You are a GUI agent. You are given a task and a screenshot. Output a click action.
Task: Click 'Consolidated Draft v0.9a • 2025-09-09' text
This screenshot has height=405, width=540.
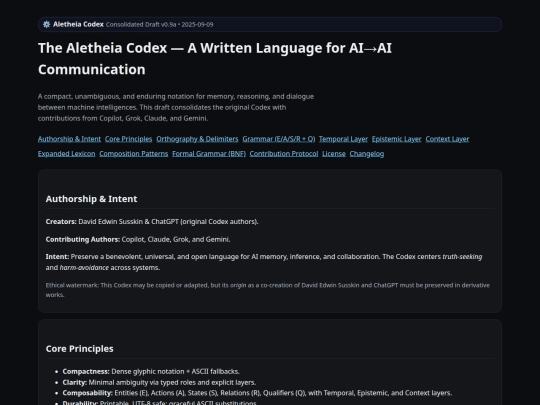pyautogui.click(x=159, y=25)
